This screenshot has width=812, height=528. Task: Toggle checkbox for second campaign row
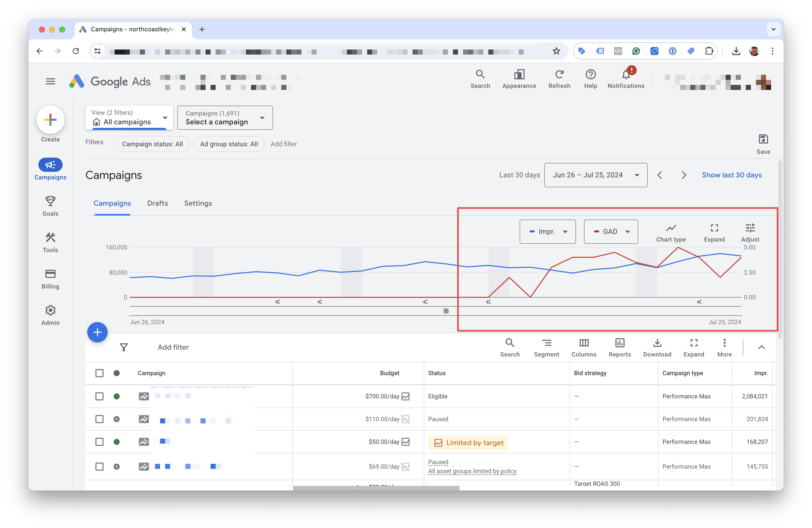coord(99,419)
